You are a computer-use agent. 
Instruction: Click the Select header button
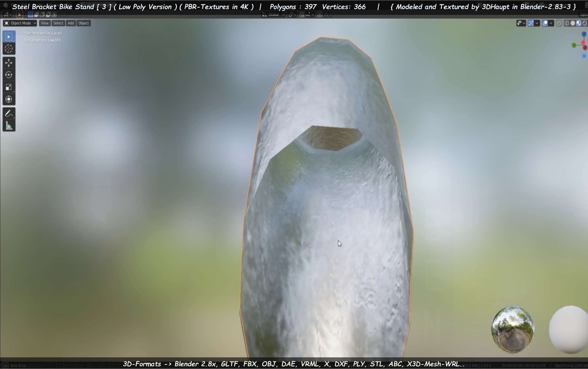point(58,23)
